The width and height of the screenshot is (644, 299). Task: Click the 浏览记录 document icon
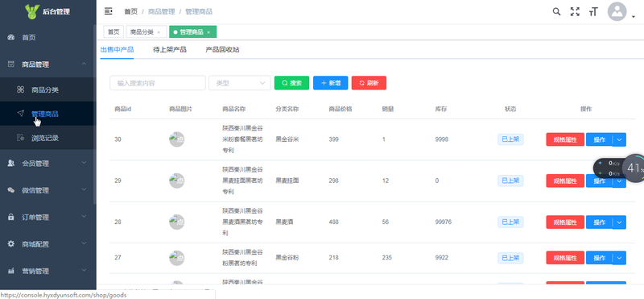pyautogui.click(x=21, y=138)
